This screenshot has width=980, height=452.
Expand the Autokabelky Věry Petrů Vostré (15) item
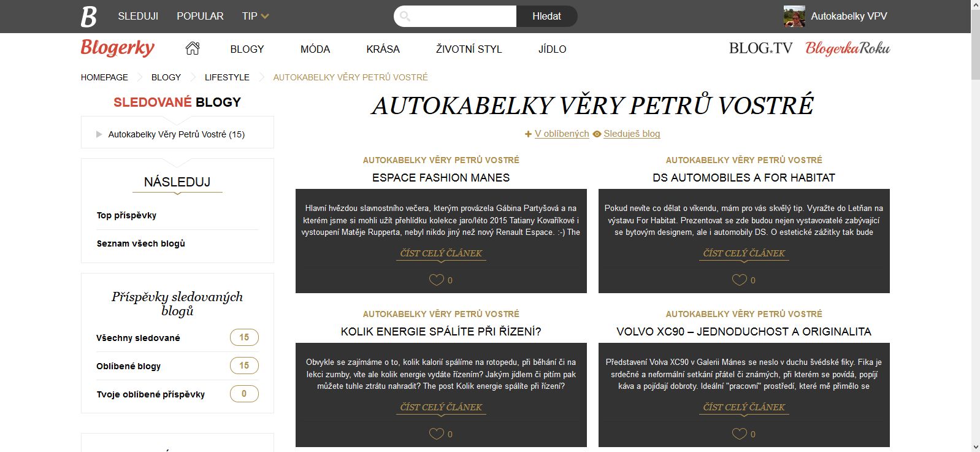tap(99, 134)
